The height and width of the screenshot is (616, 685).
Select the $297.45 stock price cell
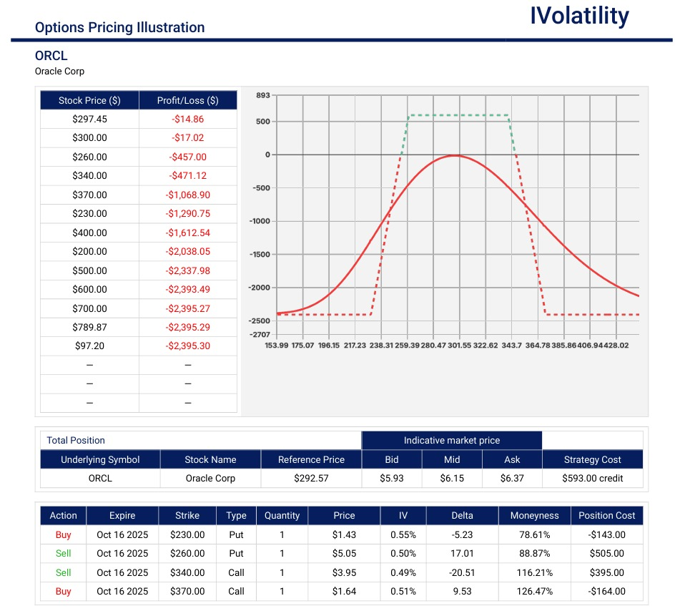(x=89, y=119)
